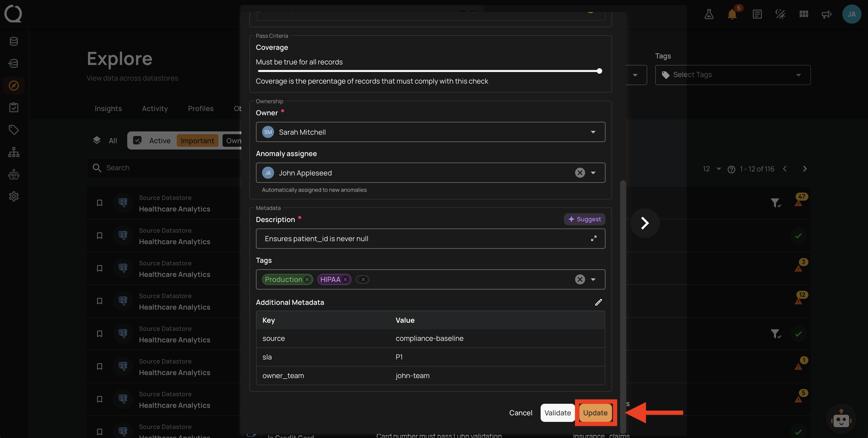Open the notifications bell
This screenshot has width=868, height=438.
click(732, 14)
